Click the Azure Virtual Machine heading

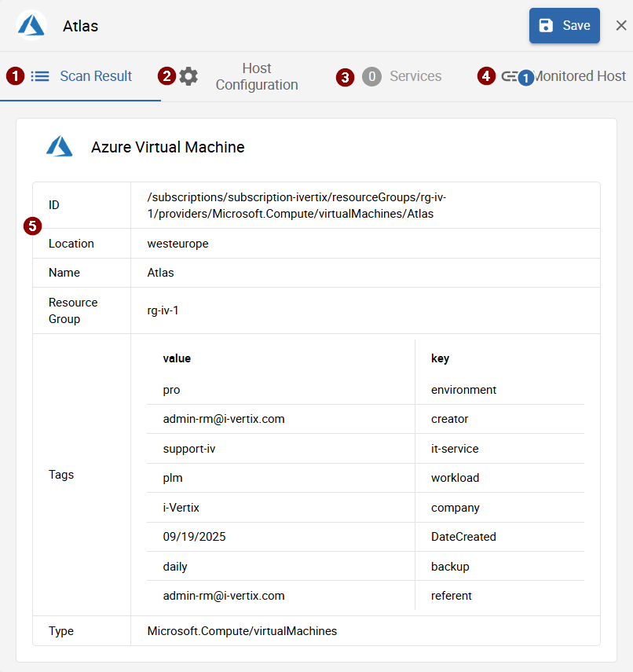pos(167,147)
